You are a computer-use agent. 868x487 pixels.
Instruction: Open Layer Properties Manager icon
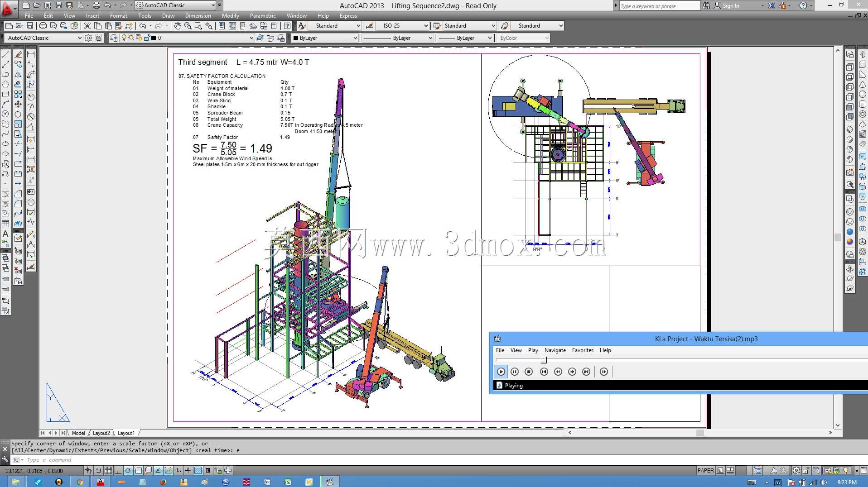pos(114,38)
